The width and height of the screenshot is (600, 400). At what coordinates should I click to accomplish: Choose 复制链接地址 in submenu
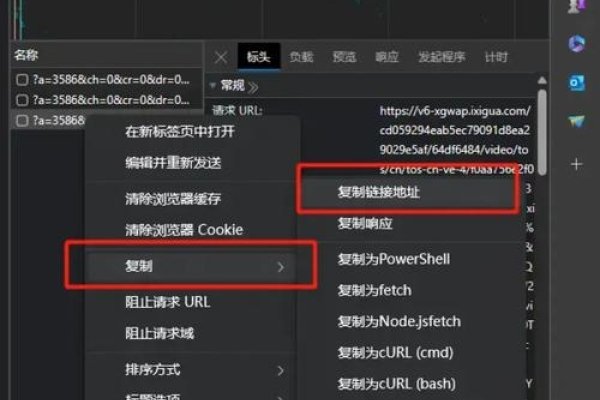[409, 192]
